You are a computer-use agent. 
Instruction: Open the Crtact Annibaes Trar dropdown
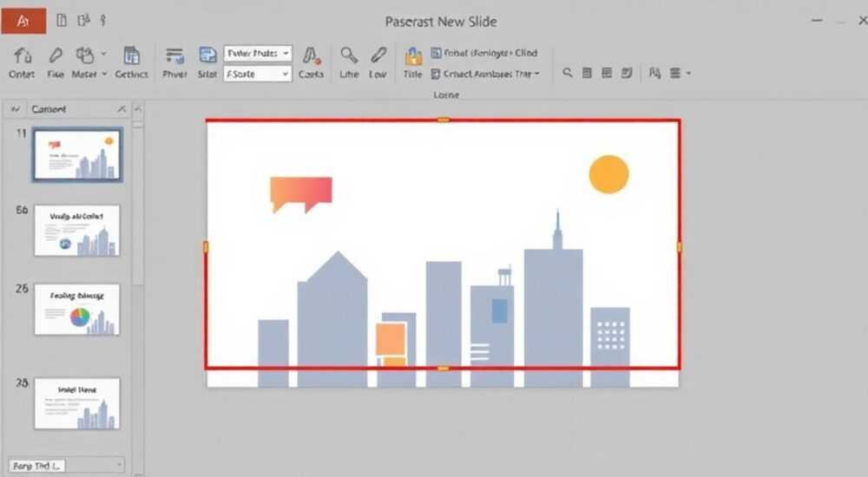pos(485,74)
